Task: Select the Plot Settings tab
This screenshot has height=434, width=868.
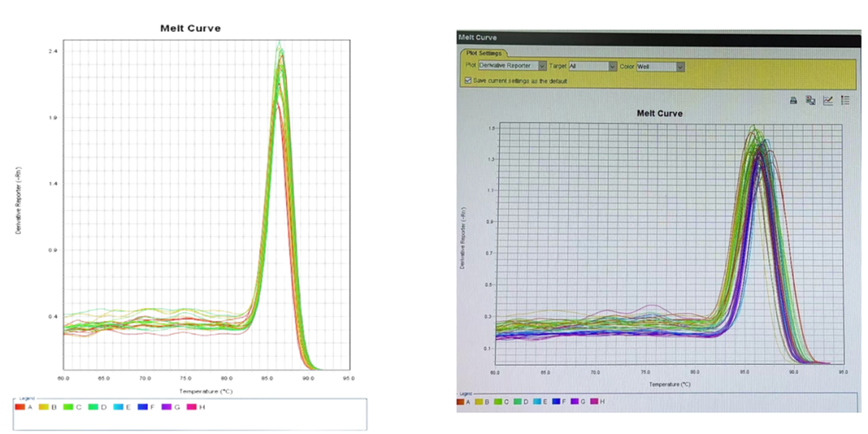Action: (x=483, y=53)
